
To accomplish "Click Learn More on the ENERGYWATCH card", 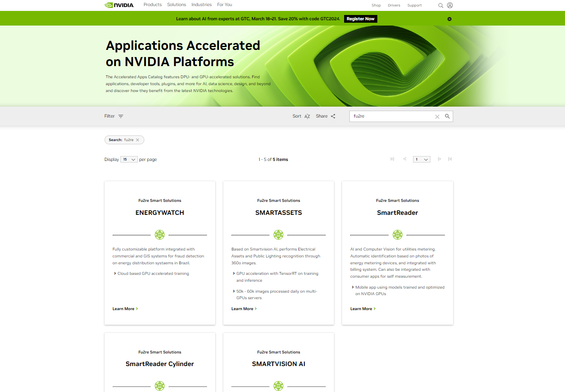I will [x=125, y=309].
